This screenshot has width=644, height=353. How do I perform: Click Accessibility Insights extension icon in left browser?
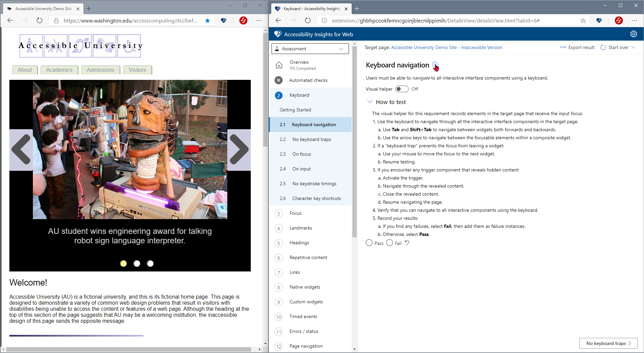tap(224, 20)
